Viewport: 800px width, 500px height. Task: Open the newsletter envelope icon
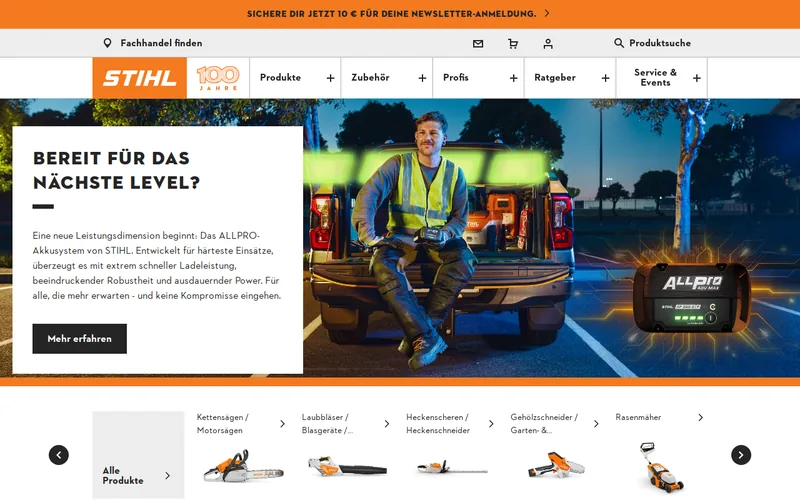point(478,44)
